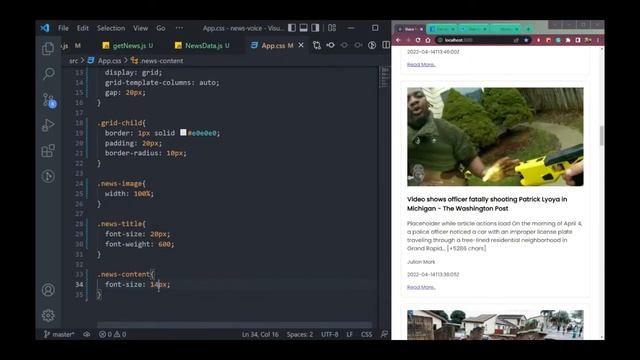
Task: Open the Edit menu
Action: (83, 28)
